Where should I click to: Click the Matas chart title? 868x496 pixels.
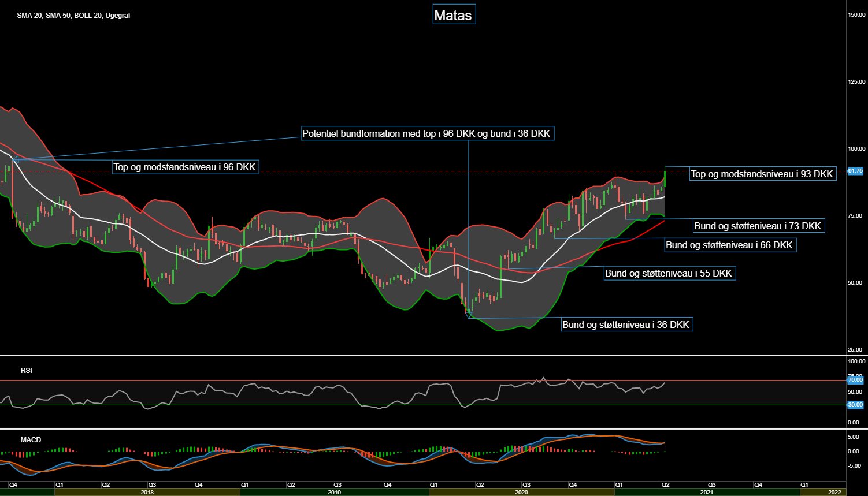coord(454,15)
